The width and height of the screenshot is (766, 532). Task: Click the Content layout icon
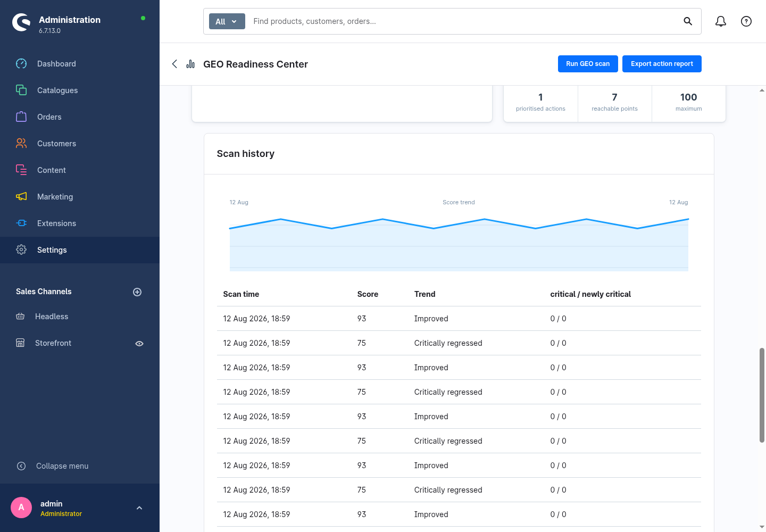tap(21, 170)
